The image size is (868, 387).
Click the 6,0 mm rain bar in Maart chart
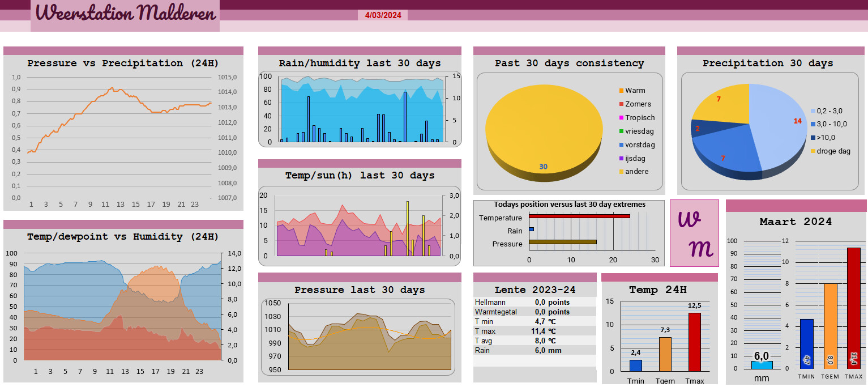762,364
